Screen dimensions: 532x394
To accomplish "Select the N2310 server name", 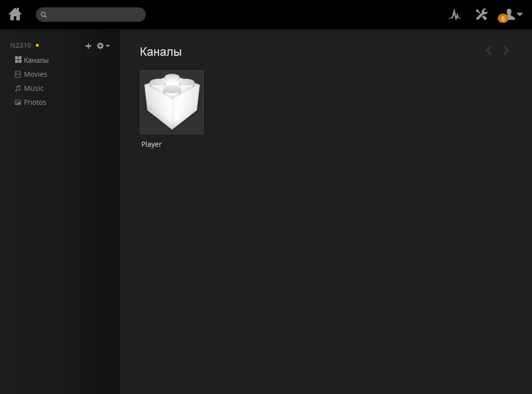I will [x=20, y=46].
